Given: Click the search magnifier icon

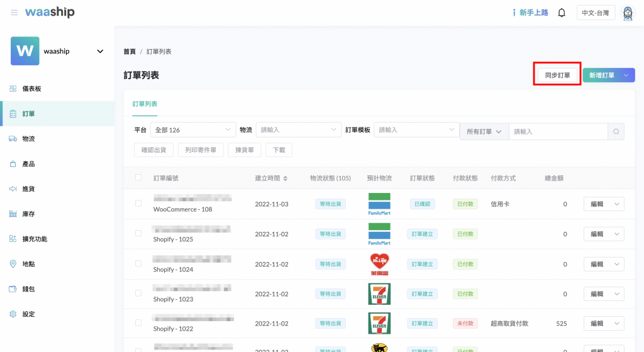Looking at the screenshot, I should pos(616,131).
